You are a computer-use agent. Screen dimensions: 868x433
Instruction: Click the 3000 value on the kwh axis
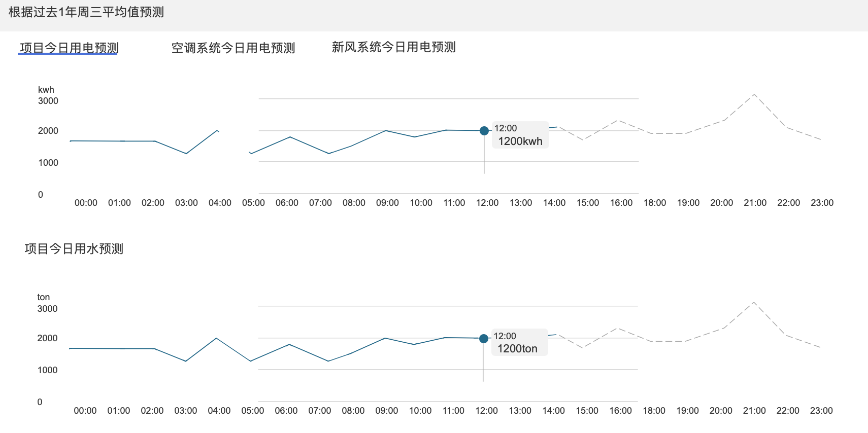(x=48, y=101)
